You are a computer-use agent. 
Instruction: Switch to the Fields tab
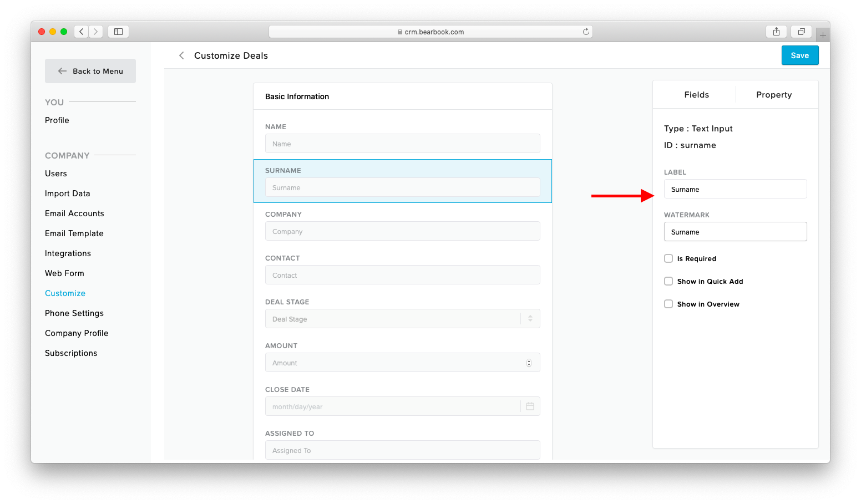click(696, 95)
